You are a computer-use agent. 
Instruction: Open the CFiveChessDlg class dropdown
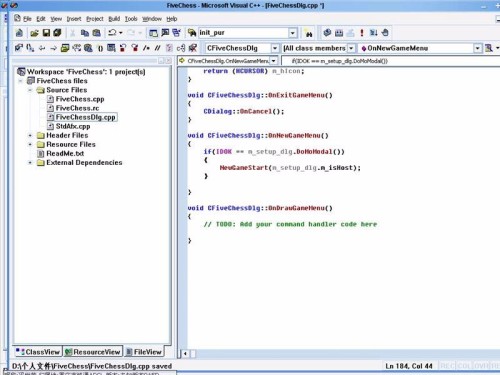coord(275,48)
